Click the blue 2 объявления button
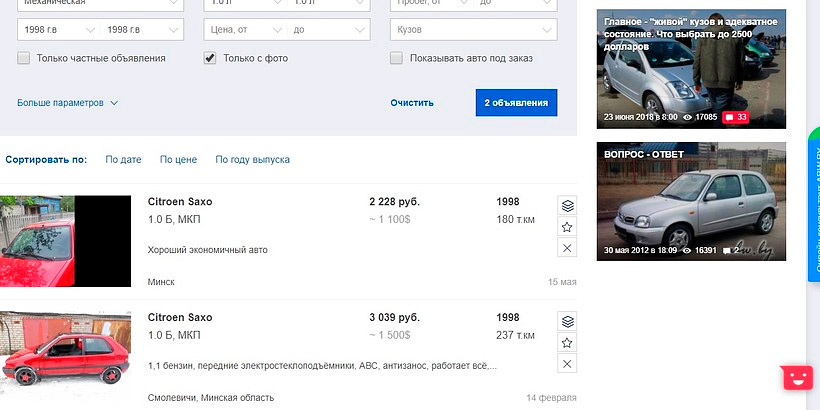Image resolution: width=820 pixels, height=410 pixels. [x=516, y=102]
